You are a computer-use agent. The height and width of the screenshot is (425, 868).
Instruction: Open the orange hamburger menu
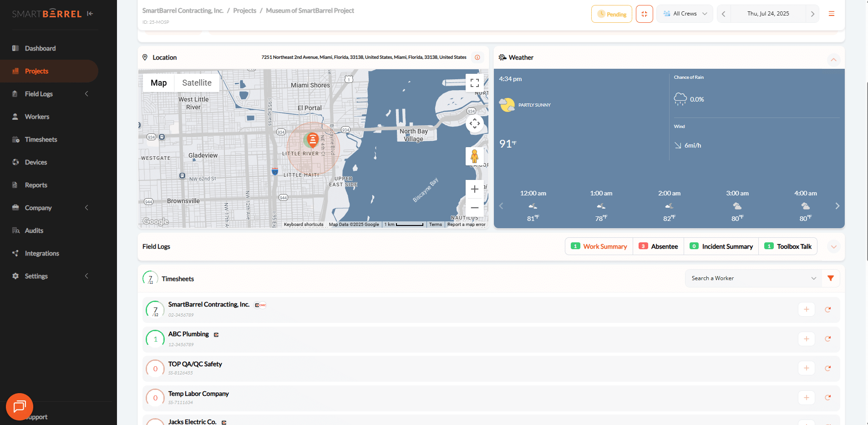pos(831,14)
